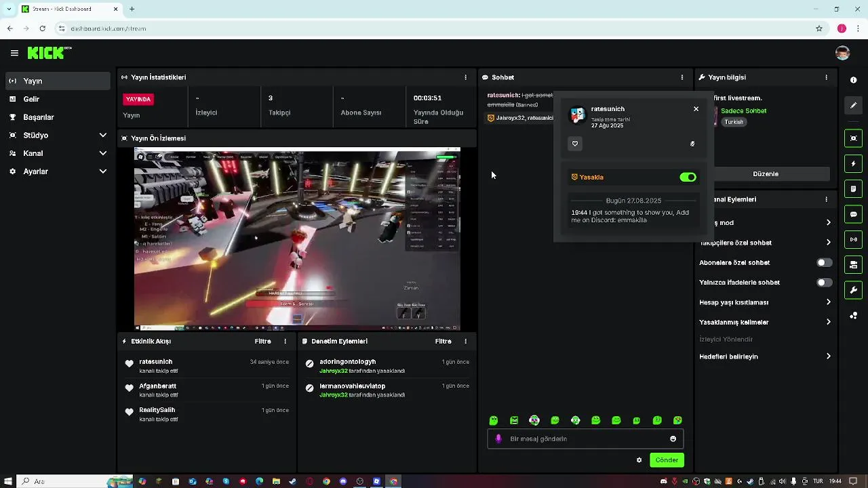Open the Kanal Eylemleri three-dot menu

(826, 199)
